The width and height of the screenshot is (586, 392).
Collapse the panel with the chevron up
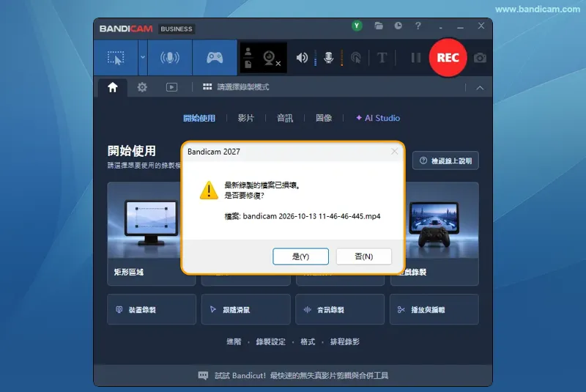(480, 88)
